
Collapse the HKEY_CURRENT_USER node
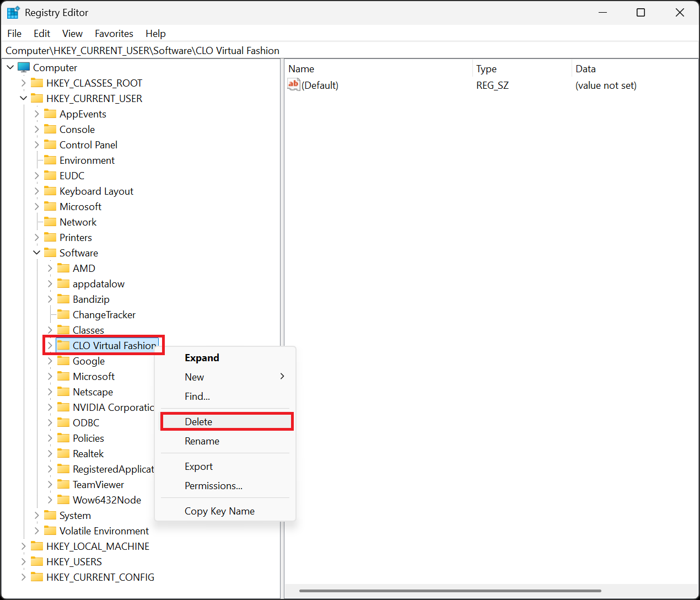[x=23, y=98]
